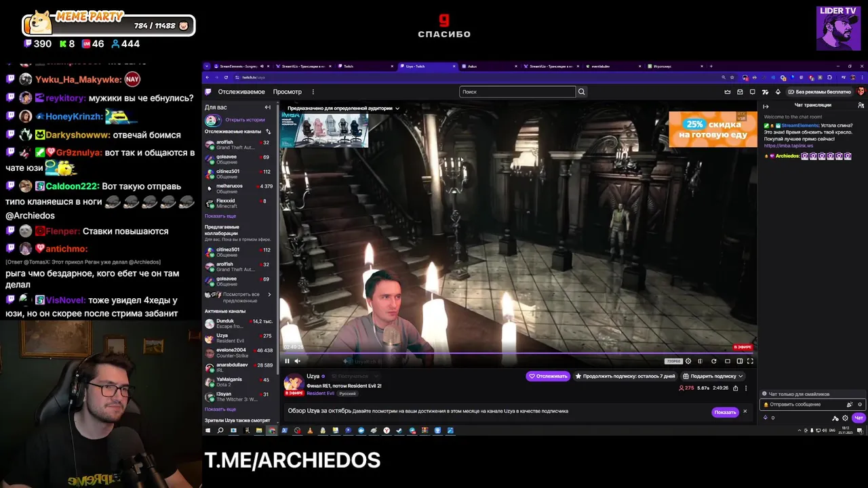Click the Русский language tag

point(347,393)
